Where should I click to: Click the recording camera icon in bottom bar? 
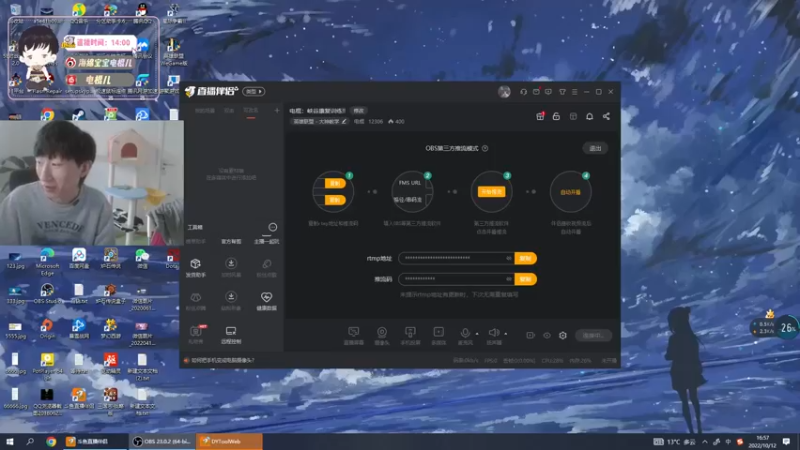coord(530,336)
